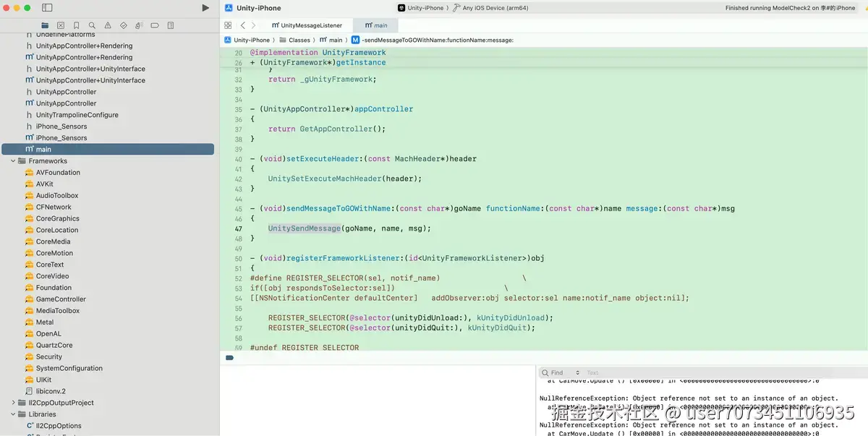Open the related items grid menu
The width and height of the screenshot is (868, 436).
point(228,25)
